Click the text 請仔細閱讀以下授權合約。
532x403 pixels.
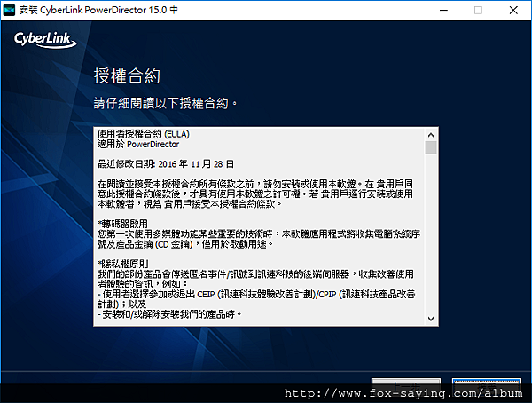click(165, 103)
